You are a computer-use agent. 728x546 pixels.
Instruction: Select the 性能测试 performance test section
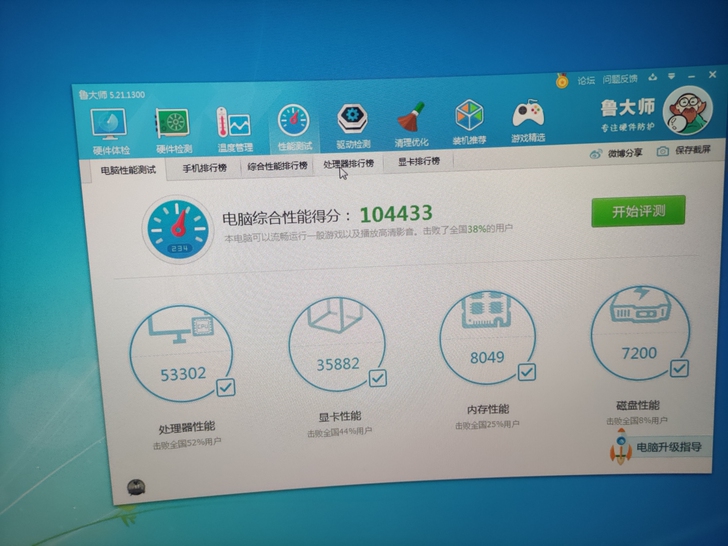point(294,128)
